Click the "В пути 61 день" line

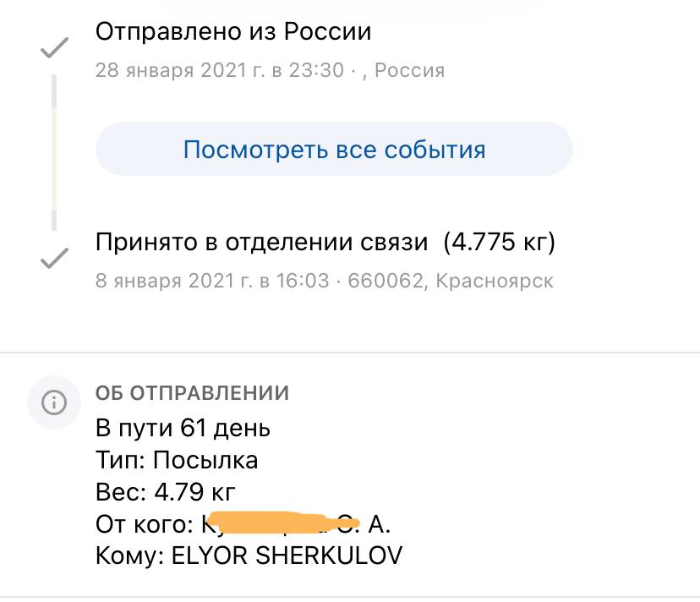point(183,428)
